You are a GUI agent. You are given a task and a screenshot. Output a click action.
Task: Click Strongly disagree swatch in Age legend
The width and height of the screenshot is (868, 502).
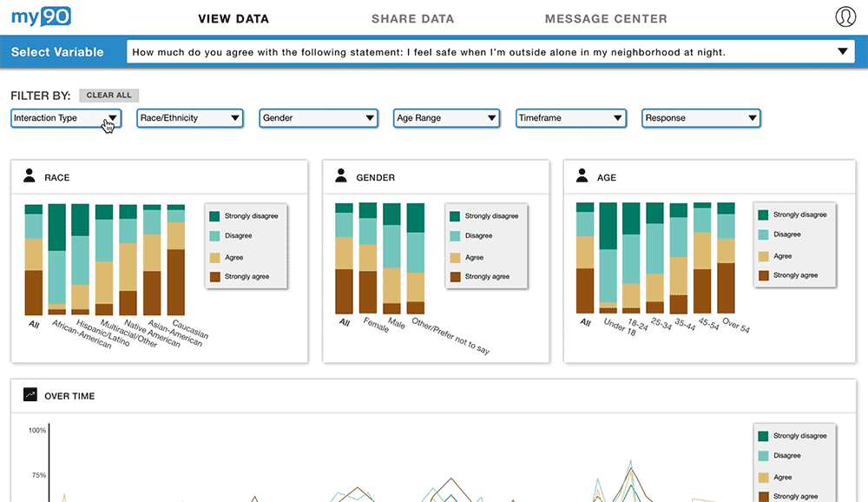[763, 215]
